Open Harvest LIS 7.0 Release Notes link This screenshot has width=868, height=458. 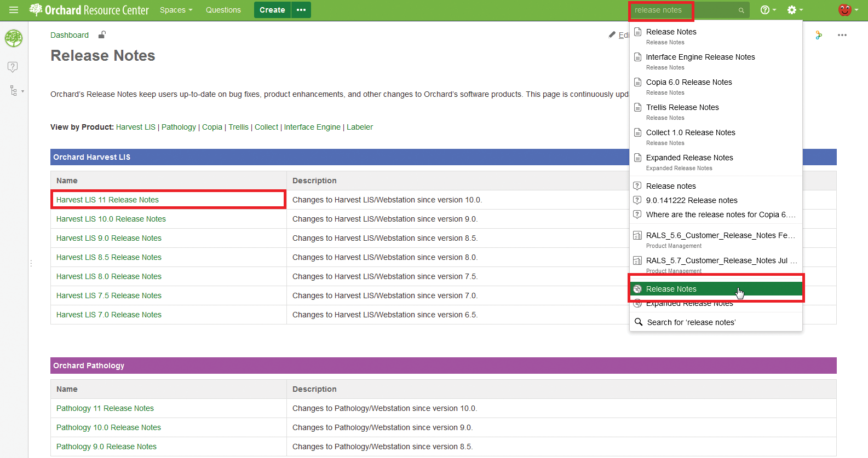(109, 315)
